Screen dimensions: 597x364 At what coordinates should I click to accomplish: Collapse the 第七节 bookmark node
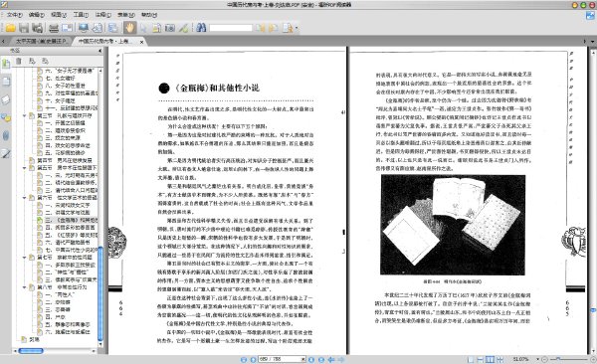[x=25, y=258]
